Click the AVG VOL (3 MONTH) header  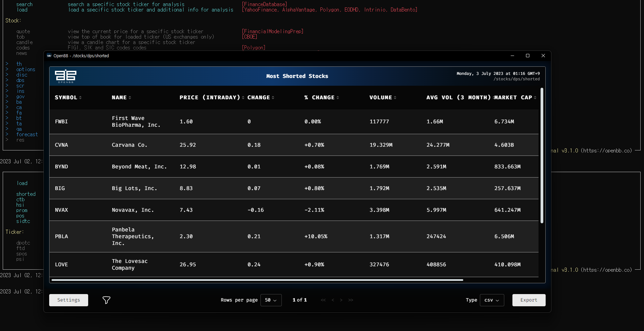point(458,98)
